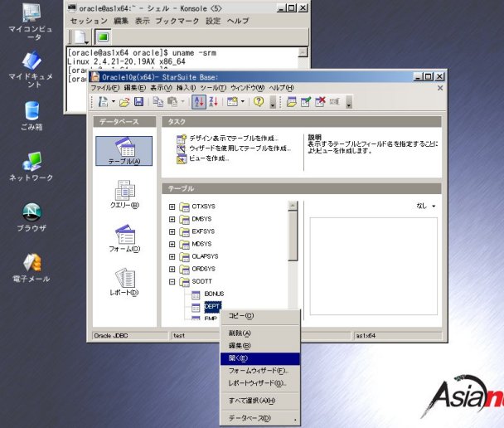This screenshot has height=428, width=504.
Task: Click the Open database object icon
Action: [x=291, y=102]
